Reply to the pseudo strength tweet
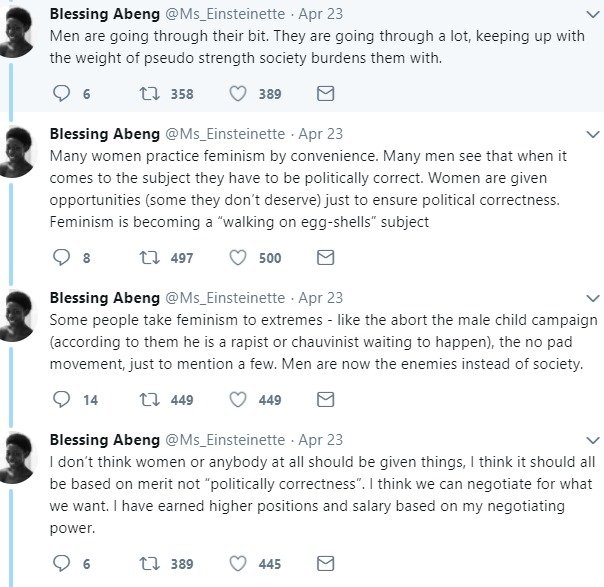 click(62, 93)
